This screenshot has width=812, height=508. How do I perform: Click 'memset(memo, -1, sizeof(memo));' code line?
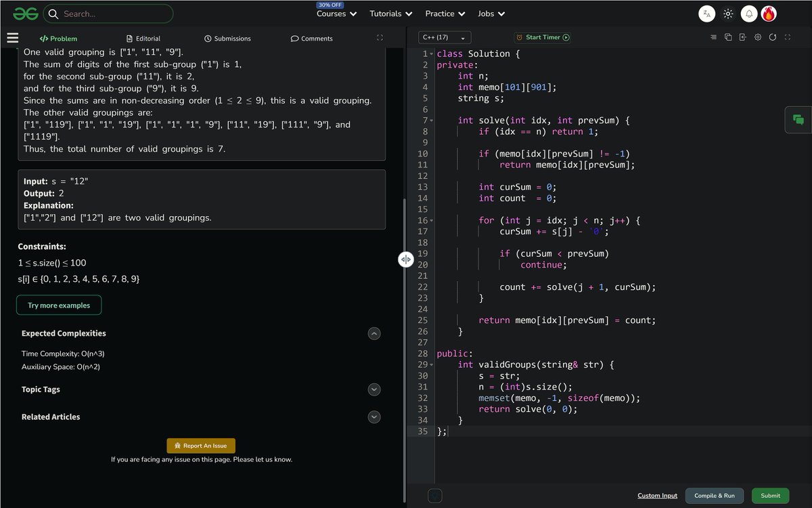559,398
